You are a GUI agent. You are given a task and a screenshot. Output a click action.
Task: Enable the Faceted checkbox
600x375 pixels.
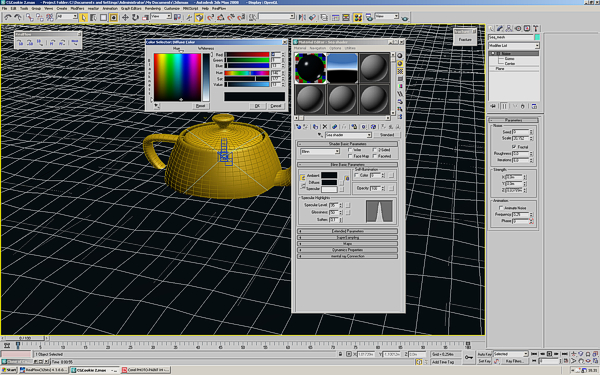pyautogui.click(x=375, y=156)
